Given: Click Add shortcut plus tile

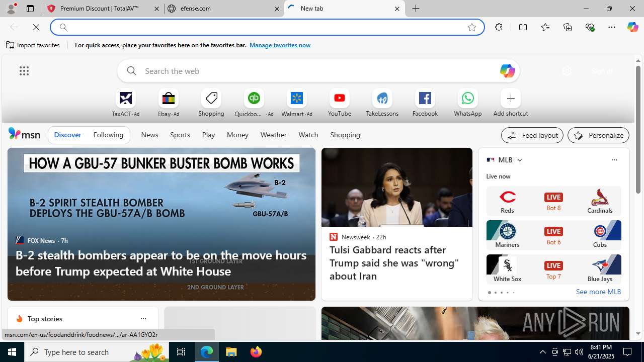Looking at the screenshot, I should click(511, 103).
